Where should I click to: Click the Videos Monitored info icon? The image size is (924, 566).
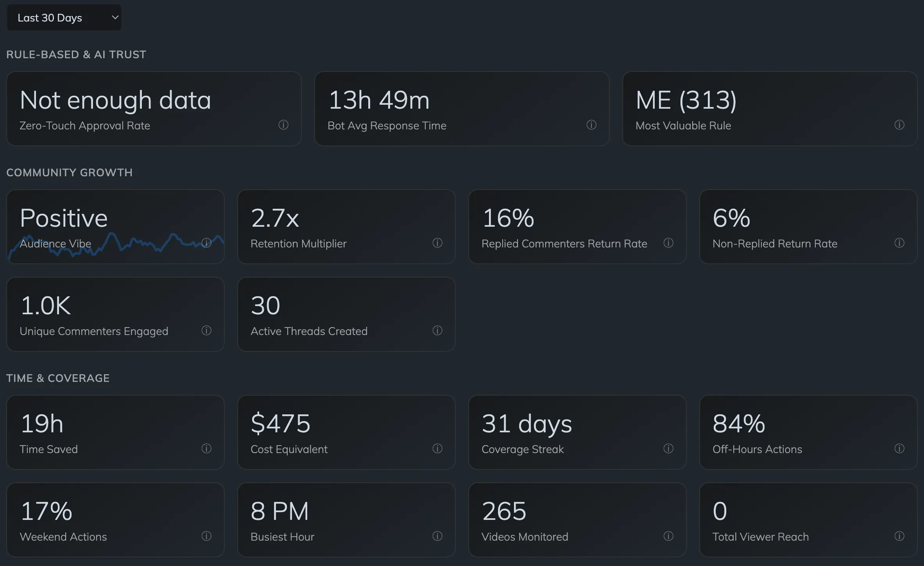pyautogui.click(x=668, y=536)
